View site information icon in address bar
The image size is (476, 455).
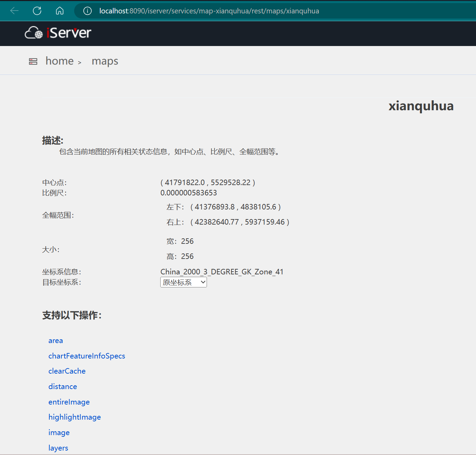pos(88,11)
